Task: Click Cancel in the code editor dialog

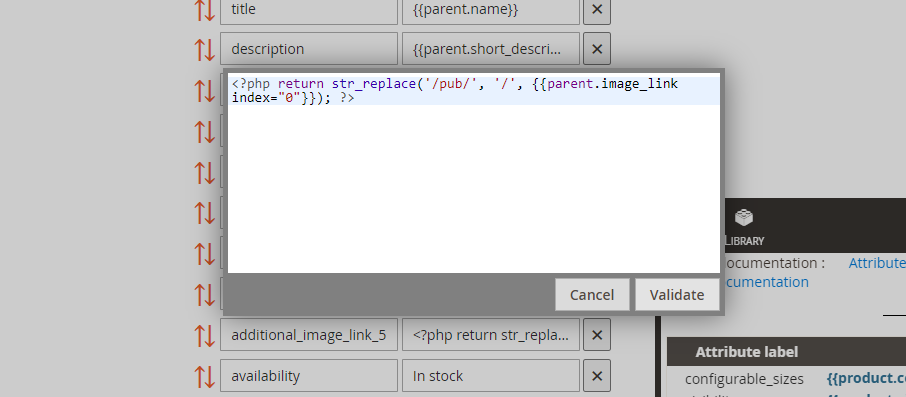Action: (x=592, y=295)
